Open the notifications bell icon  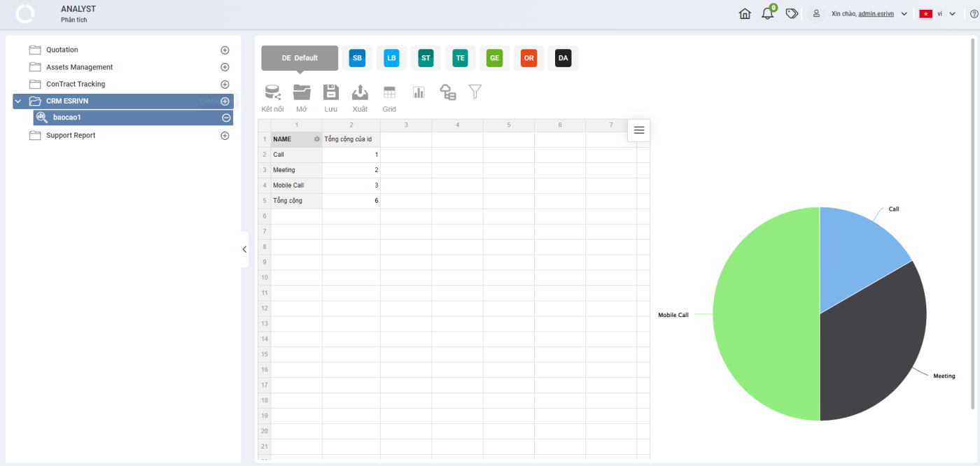point(768,13)
